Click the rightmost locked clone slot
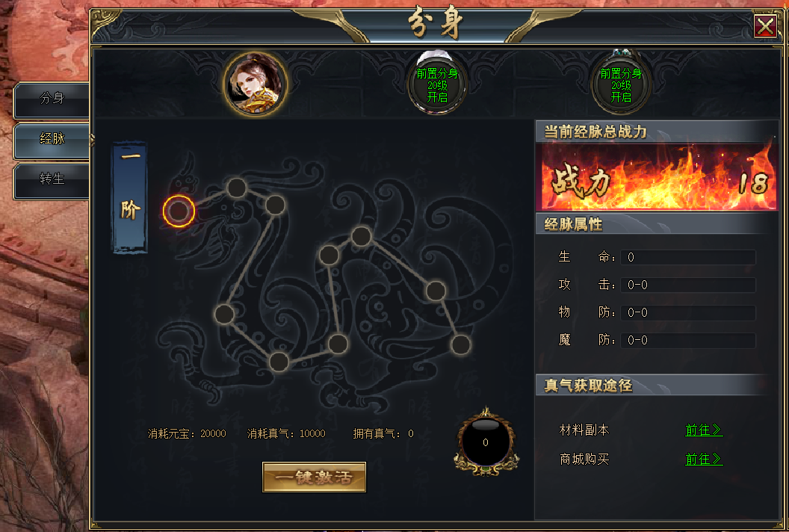The height and width of the screenshot is (532, 789). click(621, 84)
